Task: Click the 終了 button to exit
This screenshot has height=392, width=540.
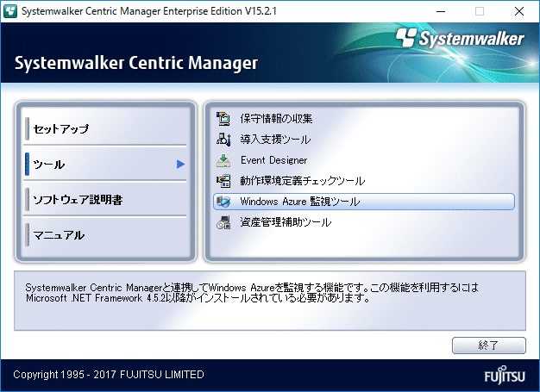Action: tap(489, 345)
